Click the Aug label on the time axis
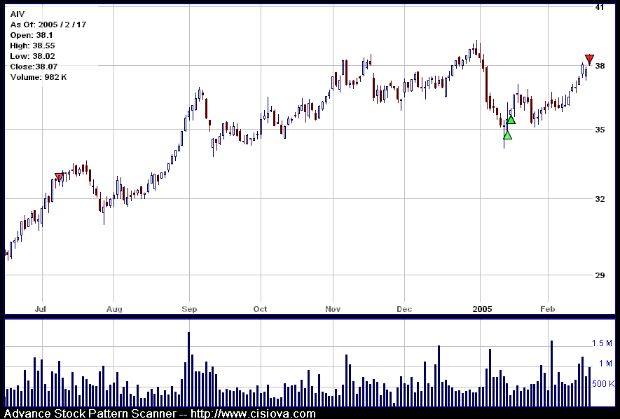Viewport: 620px width, 419px height. point(114,309)
